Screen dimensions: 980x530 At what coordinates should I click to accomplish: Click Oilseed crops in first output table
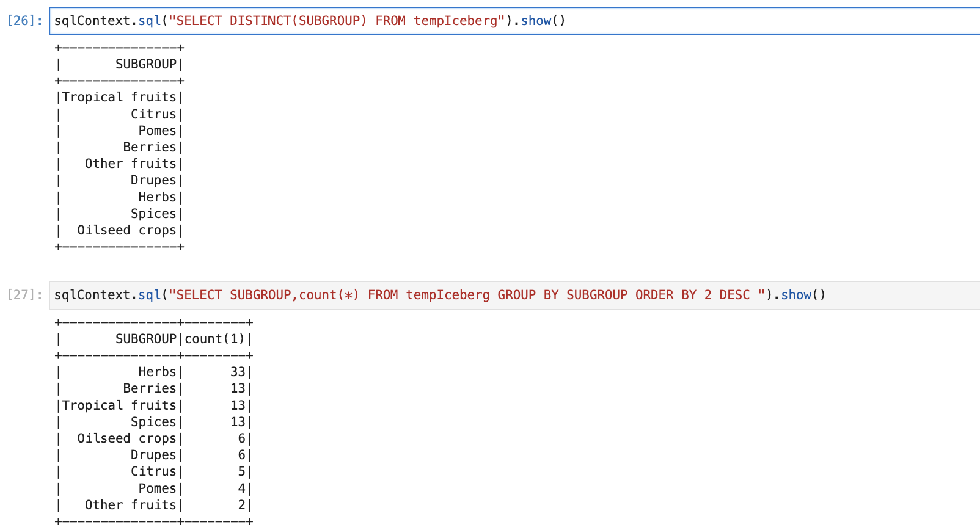126,230
